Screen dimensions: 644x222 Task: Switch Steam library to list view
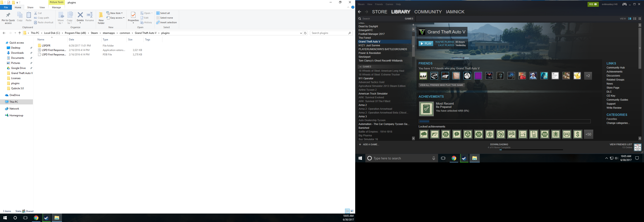pyautogui.click(x=634, y=19)
